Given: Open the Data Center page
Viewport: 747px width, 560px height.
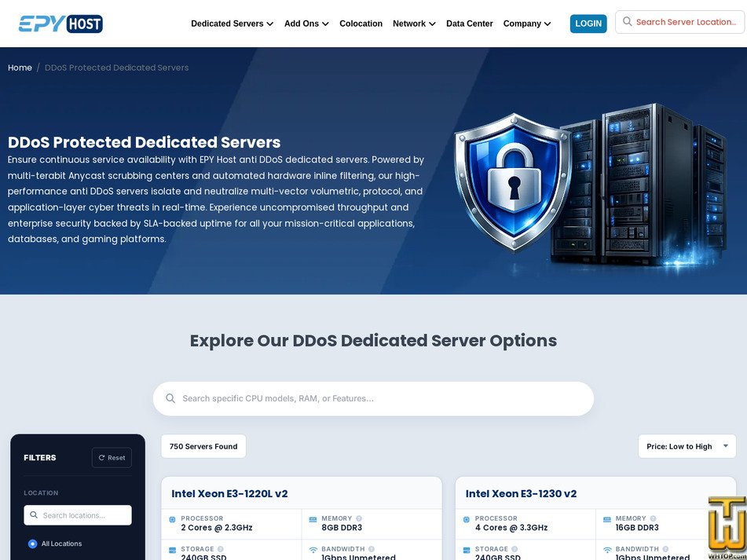Looking at the screenshot, I should click(469, 24).
